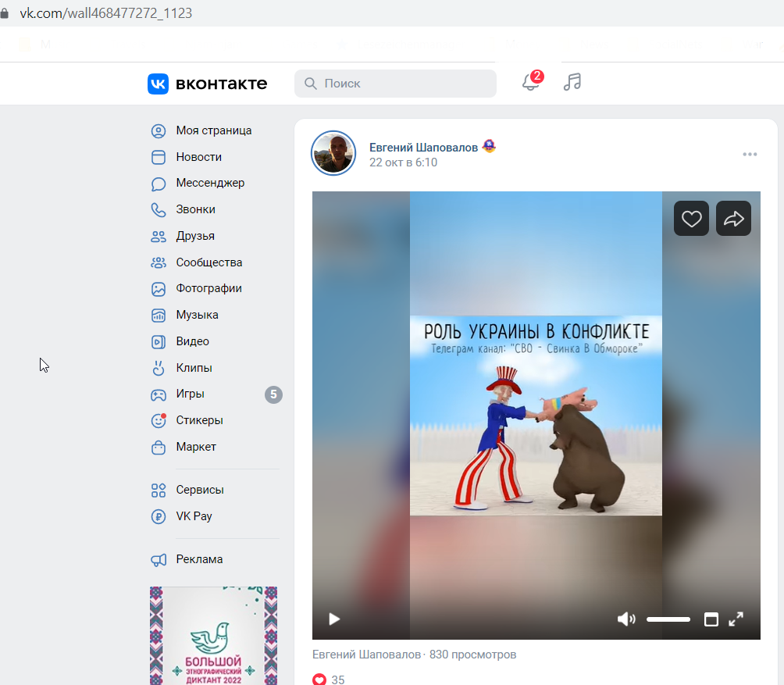Expand video to fullscreen
The height and width of the screenshot is (685, 784).
click(736, 619)
